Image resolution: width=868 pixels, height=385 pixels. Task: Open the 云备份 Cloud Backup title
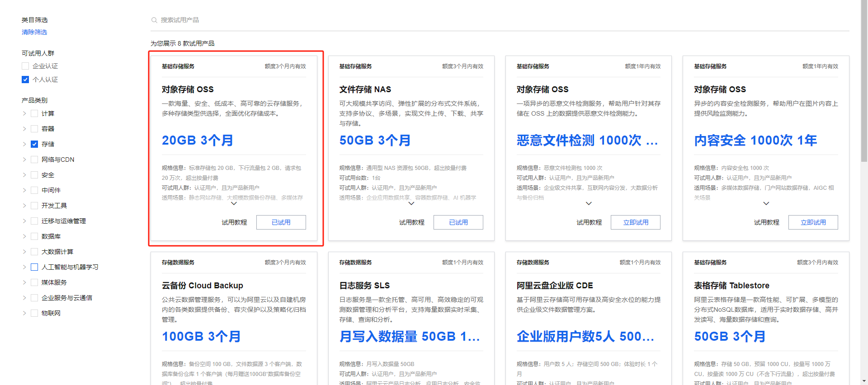point(203,286)
